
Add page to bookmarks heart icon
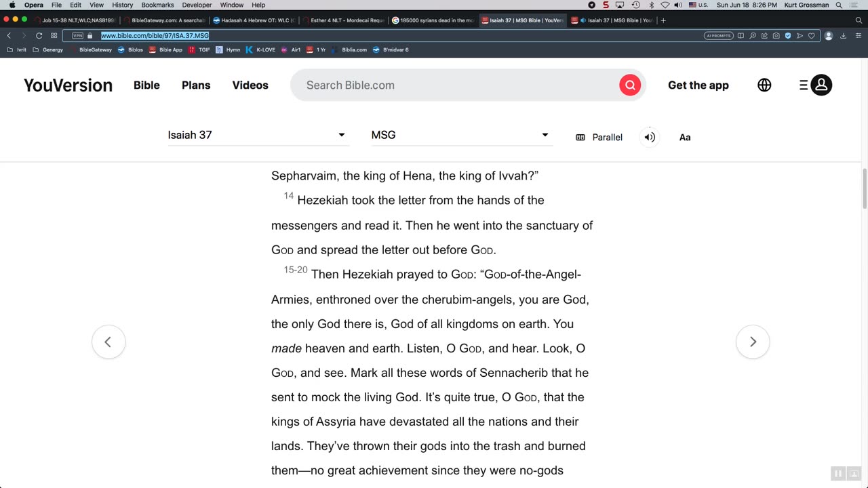(811, 36)
